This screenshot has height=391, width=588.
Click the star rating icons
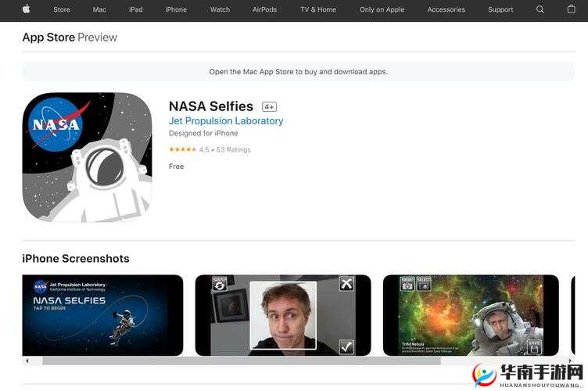pyautogui.click(x=182, y=149)
